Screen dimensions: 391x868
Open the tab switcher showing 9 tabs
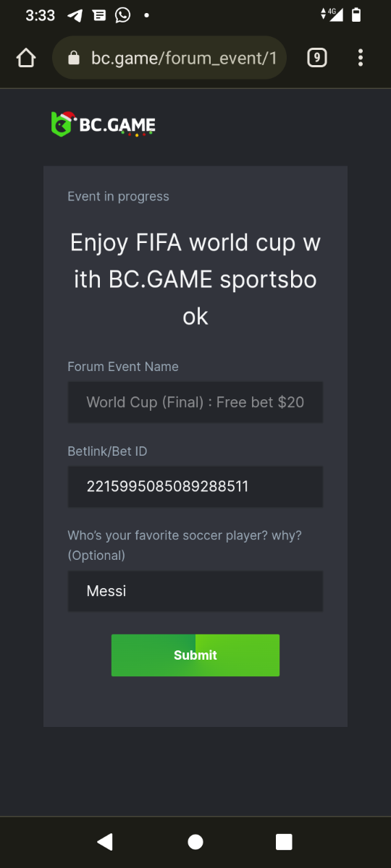pos(316,58)
